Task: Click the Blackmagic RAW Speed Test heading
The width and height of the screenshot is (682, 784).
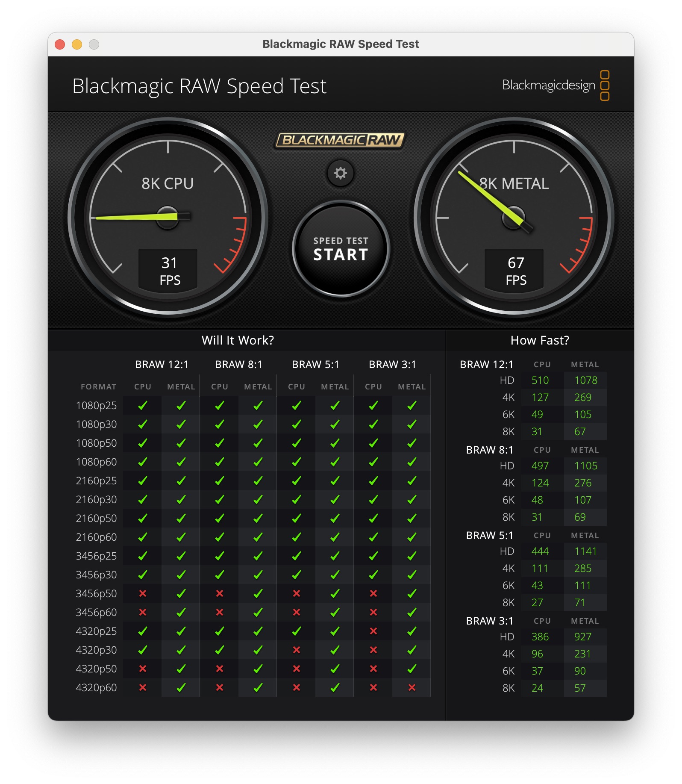Action: (199, 86)
